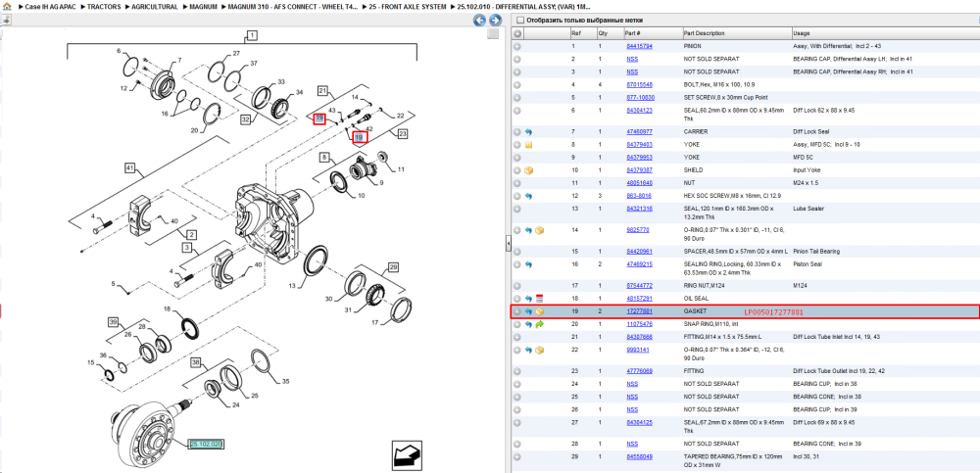980x473 pixels.
Task: Click the add icon for NUT row
Action: [517, 183]
